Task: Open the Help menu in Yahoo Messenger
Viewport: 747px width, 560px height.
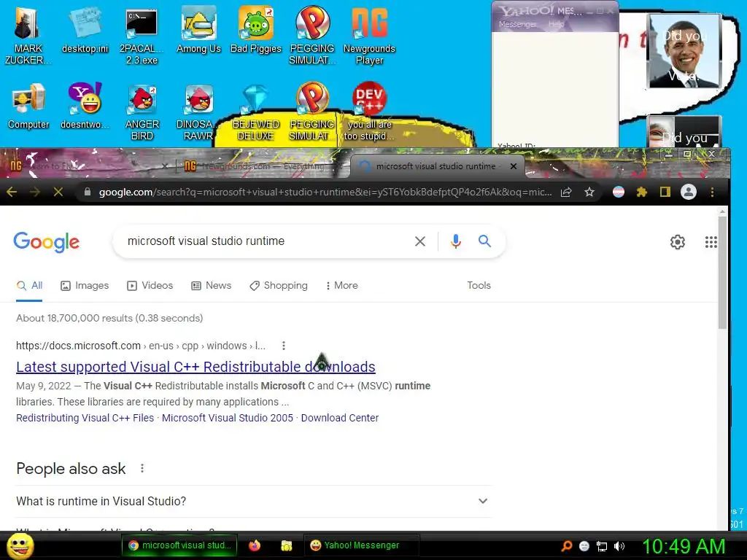Action: click(x=555, y=24)
